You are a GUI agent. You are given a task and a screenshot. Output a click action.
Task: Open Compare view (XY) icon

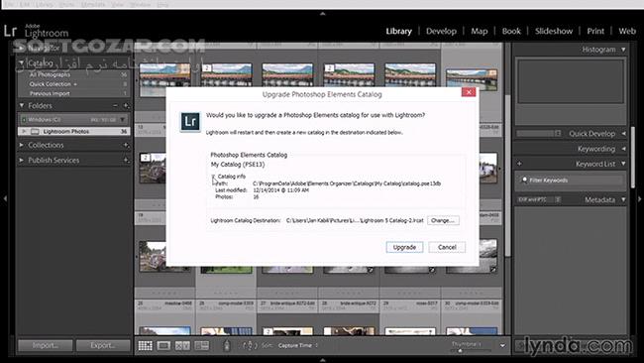(182, 346)
